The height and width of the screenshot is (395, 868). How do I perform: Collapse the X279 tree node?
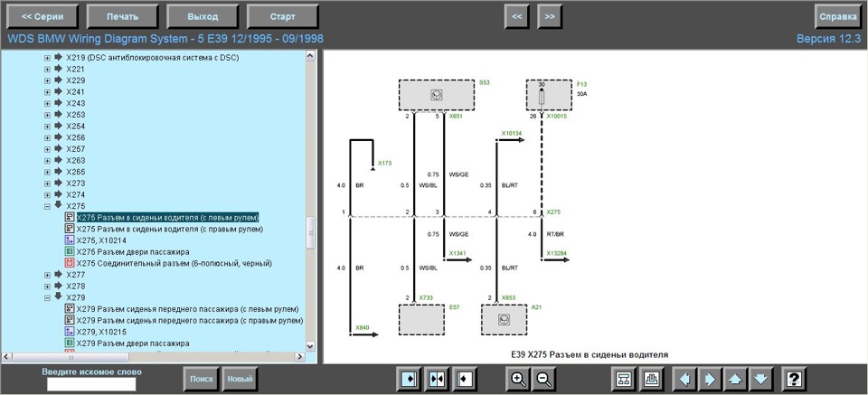pos(47,297)
